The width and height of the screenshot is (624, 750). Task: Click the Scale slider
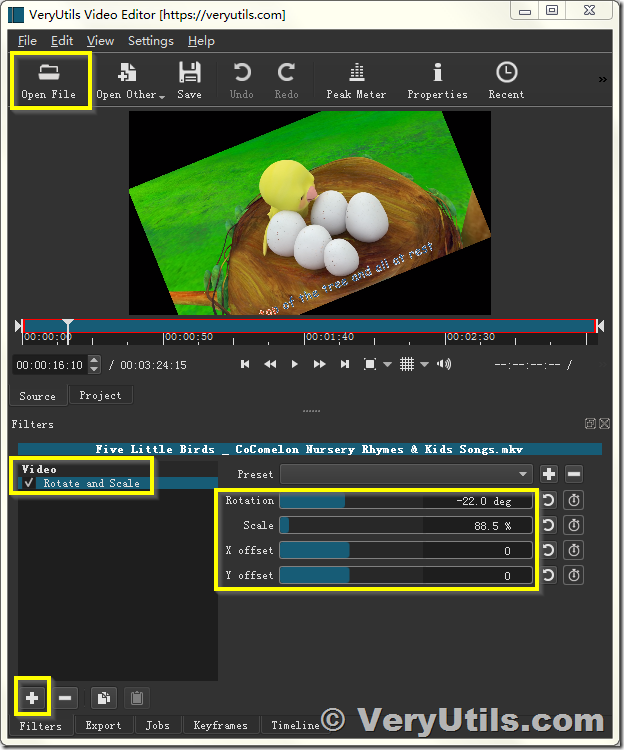pyautogui.click(x=406, y=526)
